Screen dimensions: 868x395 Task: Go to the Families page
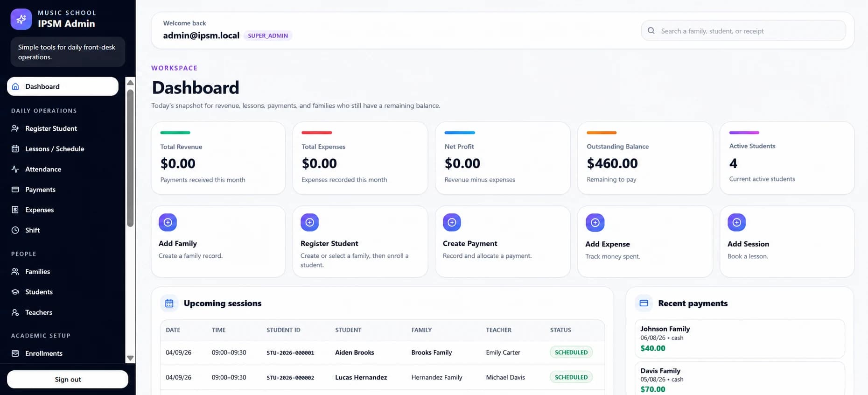pos(63,271)
